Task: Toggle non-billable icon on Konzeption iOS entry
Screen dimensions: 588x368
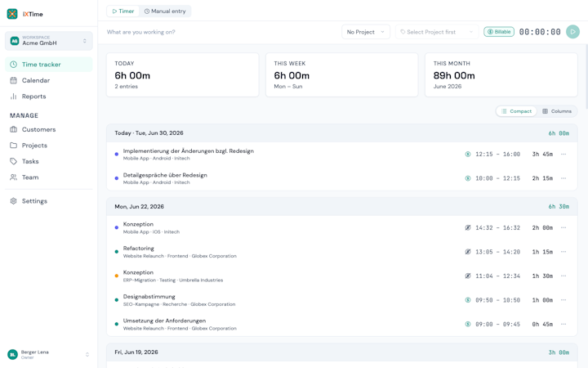Action: point(468,228)
